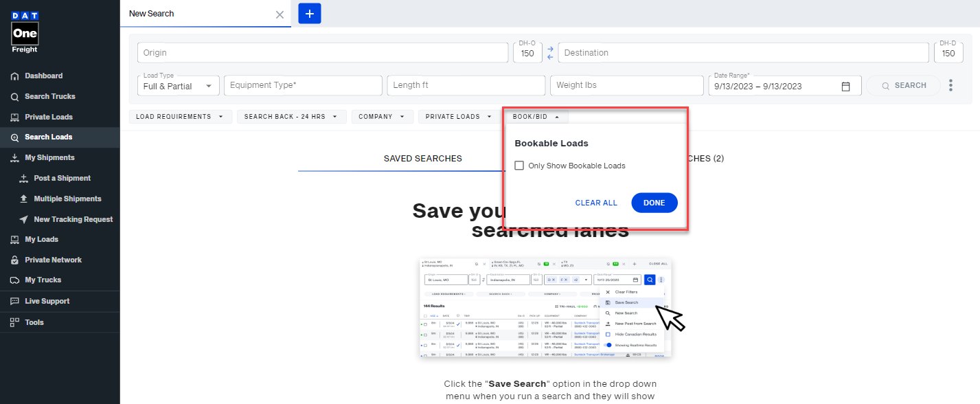The width and height of the screenshot is (980, 404).
Task: Click CLEAR ALL in the Bookable Loads panel
Action: click(x=596, y=203)
